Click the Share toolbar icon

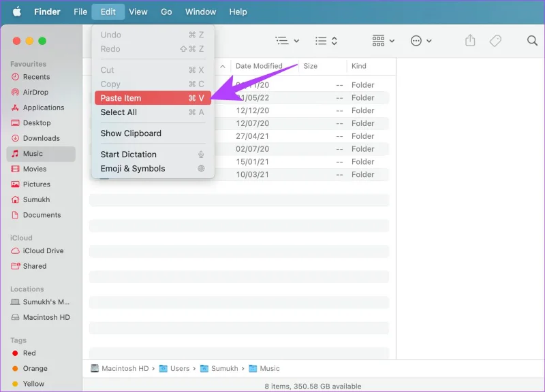470,40
